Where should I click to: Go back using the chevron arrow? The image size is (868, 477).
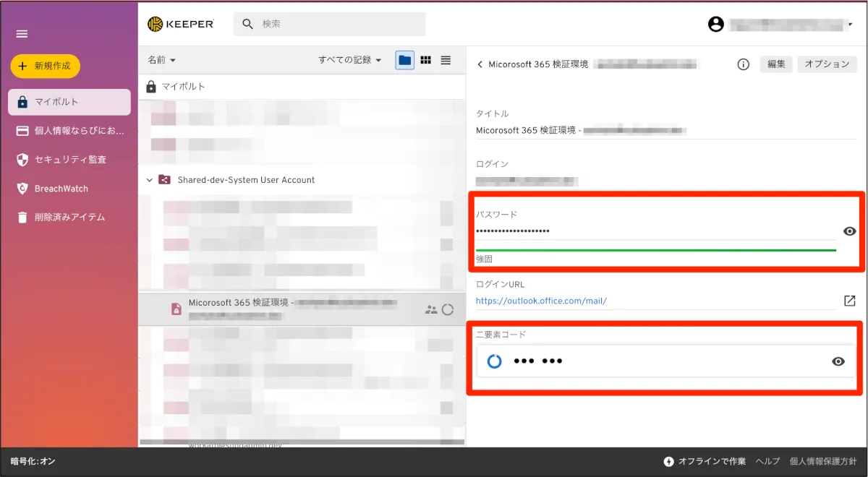point(480,64)
